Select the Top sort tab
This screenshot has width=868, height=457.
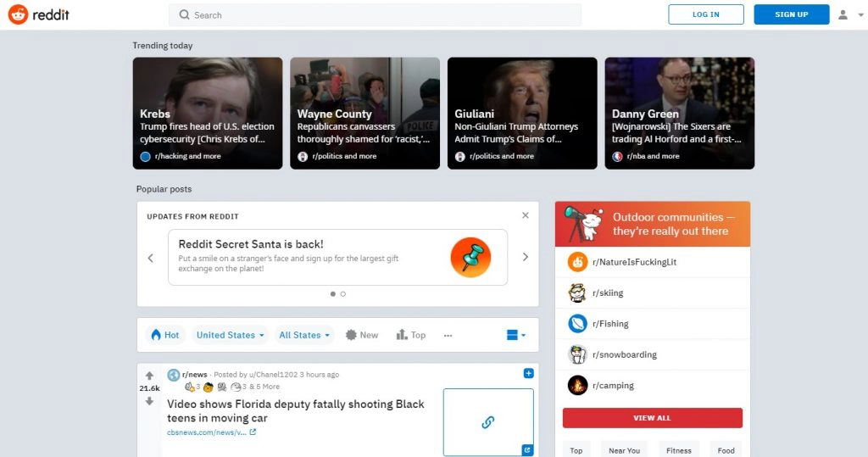411,335
